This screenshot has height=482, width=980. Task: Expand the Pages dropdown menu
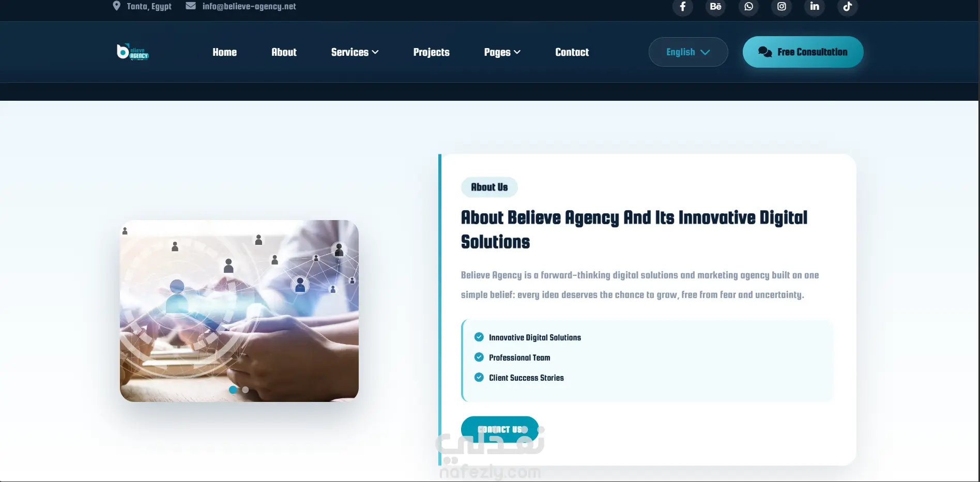click(x=502, y=52)
